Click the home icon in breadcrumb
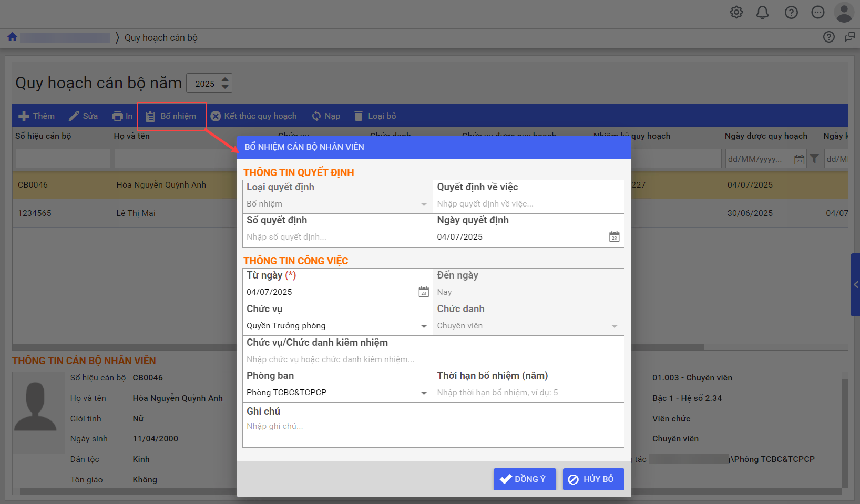 coord(12,37)
